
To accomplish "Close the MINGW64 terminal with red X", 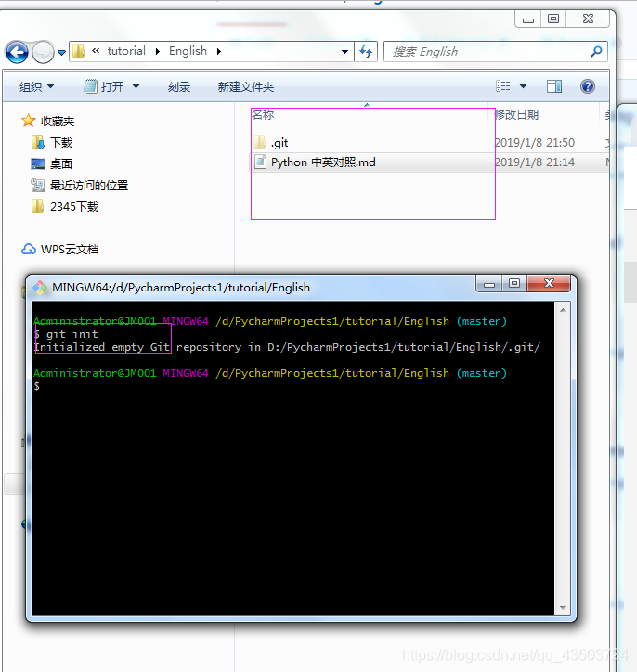I will pyautogui.click(x=549, y=284).
